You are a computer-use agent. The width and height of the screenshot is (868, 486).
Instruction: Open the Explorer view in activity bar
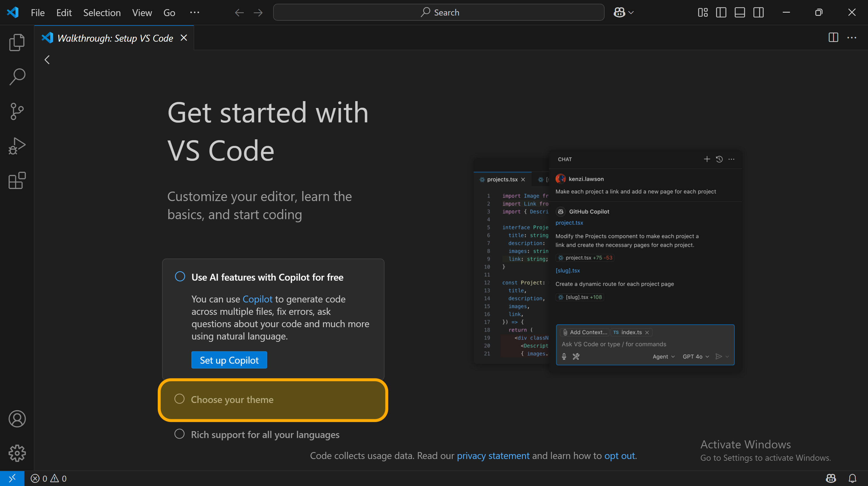17,43
